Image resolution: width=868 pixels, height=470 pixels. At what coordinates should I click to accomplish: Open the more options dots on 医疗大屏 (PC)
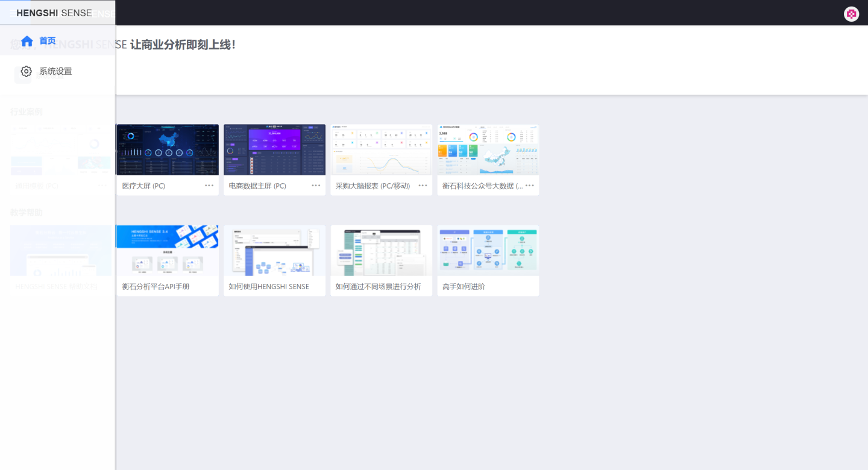pos(209,186)
